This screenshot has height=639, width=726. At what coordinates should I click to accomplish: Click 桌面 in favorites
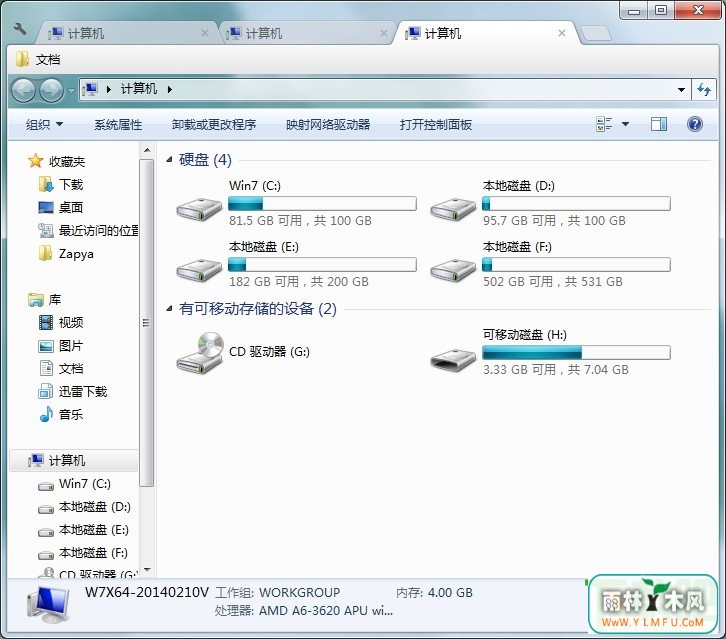(x=60, y=207)
